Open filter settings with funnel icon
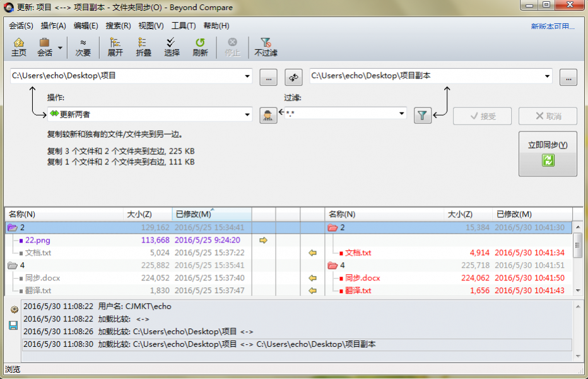 423,116
